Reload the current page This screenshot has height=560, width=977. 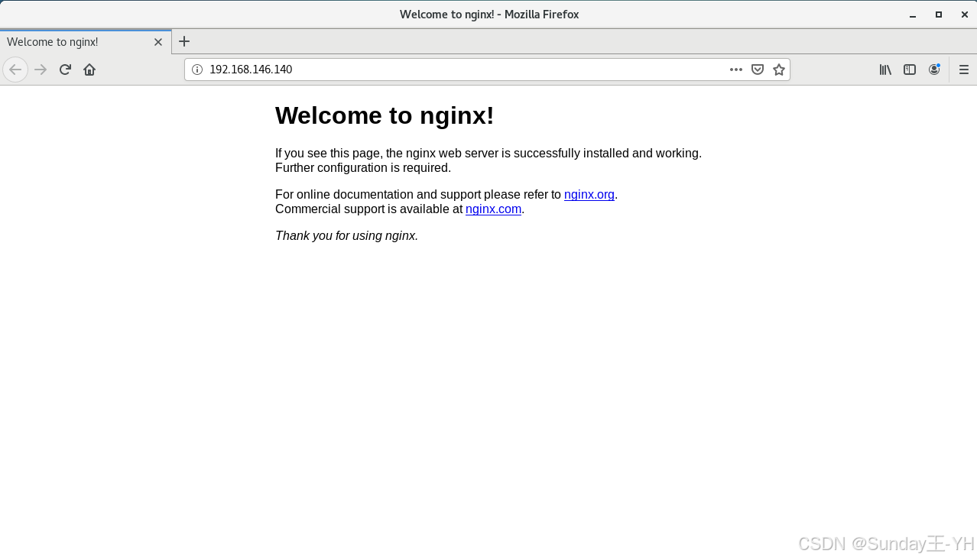tap(64, 70)
